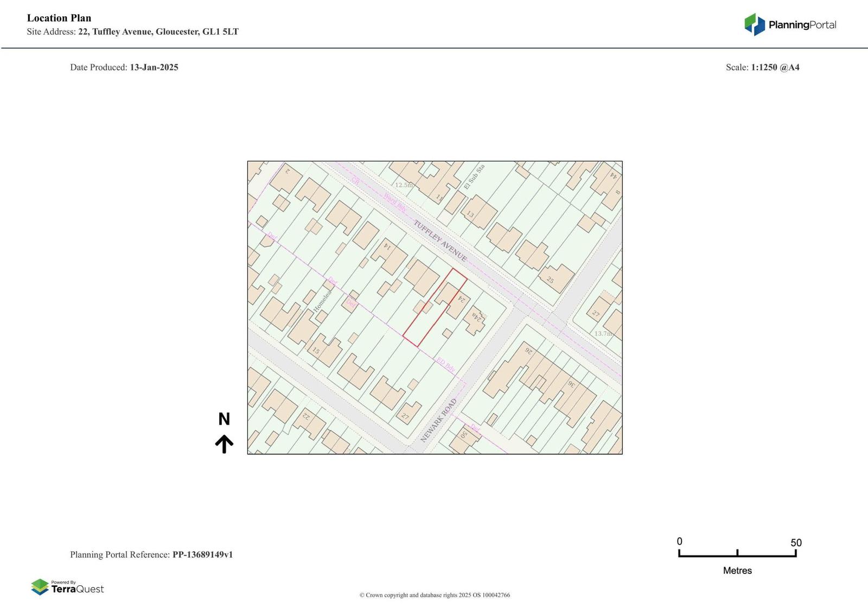The width and height of the screenshot is (868, 614).
Task: Click the Planning Portal reference PP-13689149v1
Action: click(202, 554)
